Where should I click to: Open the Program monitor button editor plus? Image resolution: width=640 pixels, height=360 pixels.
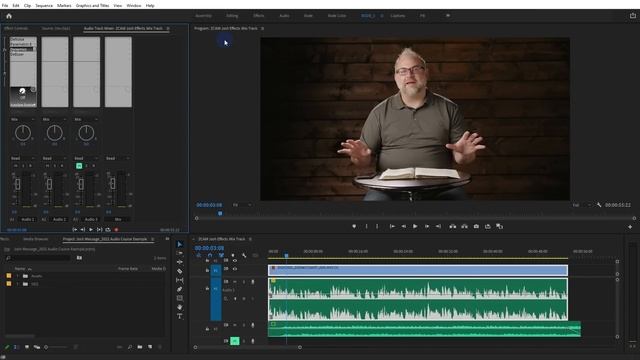pos(630,227)
